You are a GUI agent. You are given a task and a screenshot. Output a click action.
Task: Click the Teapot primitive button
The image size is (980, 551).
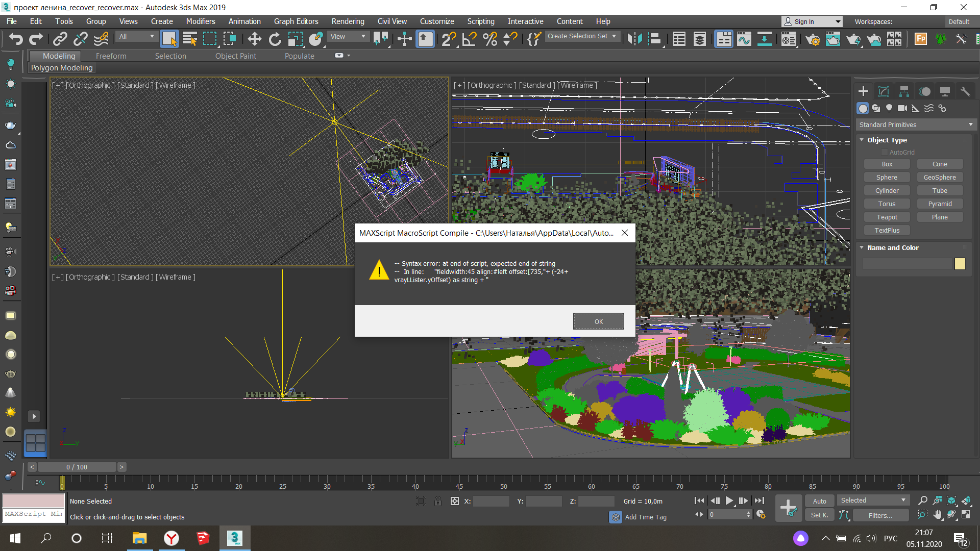pyautogui.click(x=887, y=217)
